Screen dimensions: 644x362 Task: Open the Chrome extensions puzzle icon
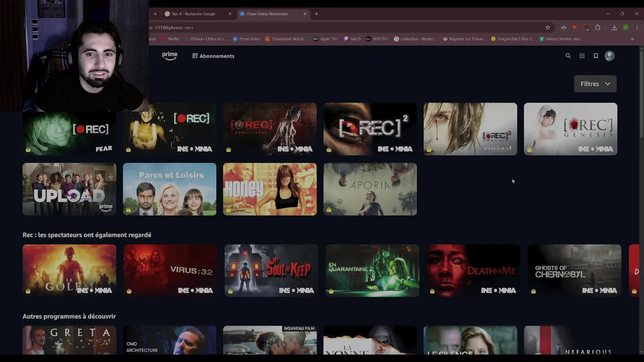[598, 28]
